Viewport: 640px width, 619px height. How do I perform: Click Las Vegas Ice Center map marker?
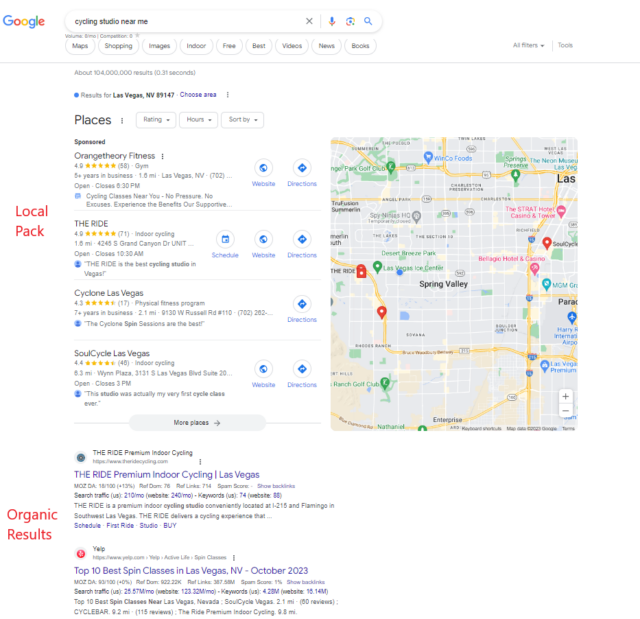click(378, 267)
